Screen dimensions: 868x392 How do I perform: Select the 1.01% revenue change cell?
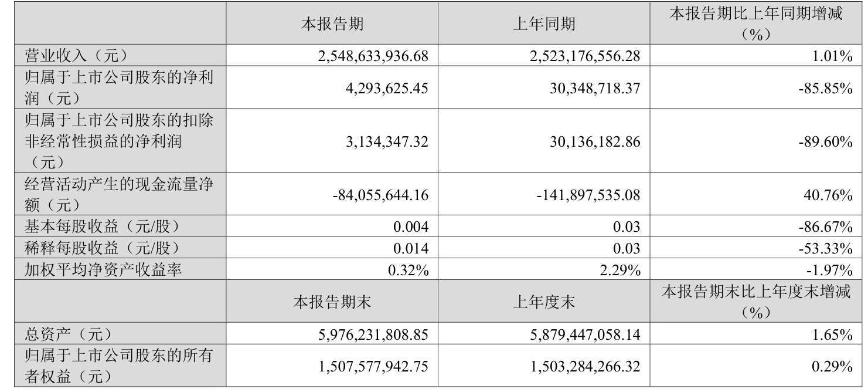(x=832, y=56)
